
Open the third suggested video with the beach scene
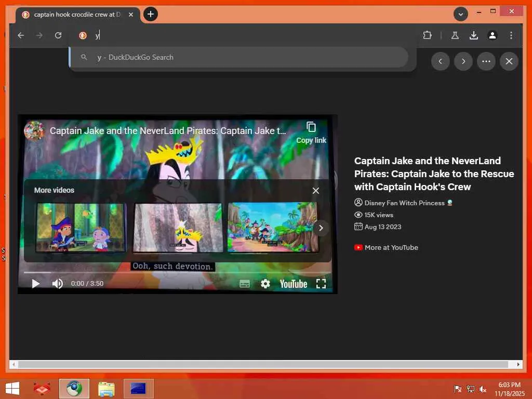pyautogui.click(x=273, y=228)
